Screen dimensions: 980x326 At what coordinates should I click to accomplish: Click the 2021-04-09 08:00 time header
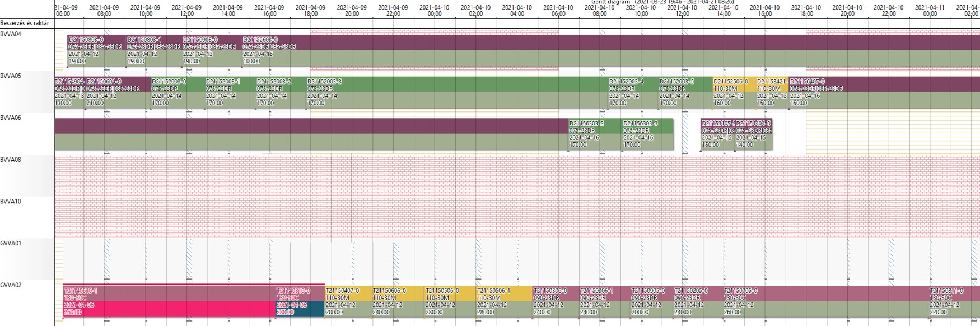[104, 11]
